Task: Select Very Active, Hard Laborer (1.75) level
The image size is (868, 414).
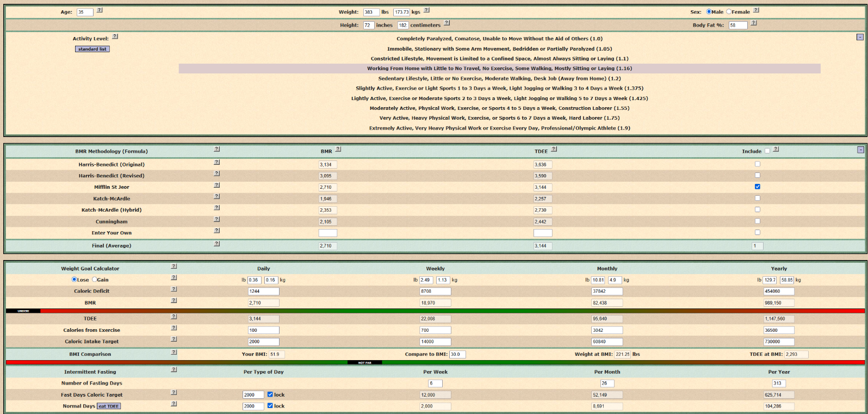Action: tap(499, 118)
